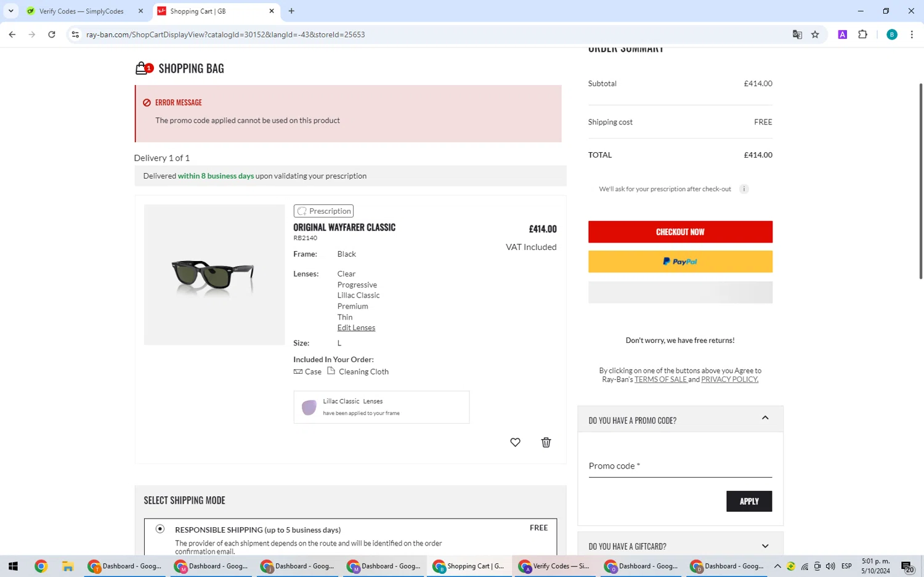The height and width of the screenshot is (577, 924).
Task: Open Privacy Policy link
Action: click(729, 379)
